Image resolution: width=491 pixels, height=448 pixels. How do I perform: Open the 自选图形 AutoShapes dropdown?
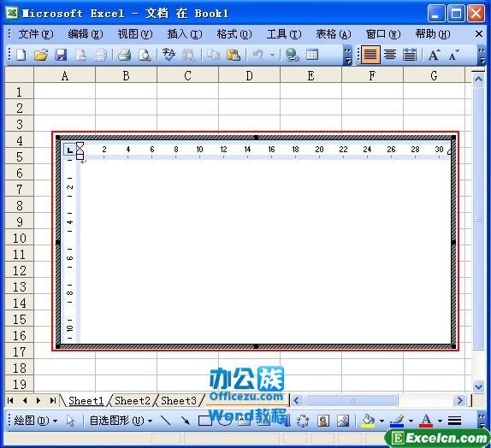pos(121,421)
